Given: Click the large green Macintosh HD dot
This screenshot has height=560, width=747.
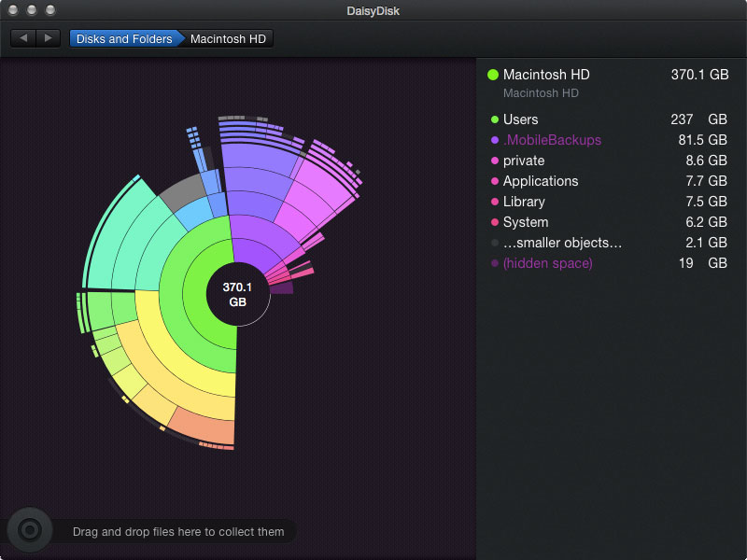Looking at the screenshot, I should (x=493, y=75).
